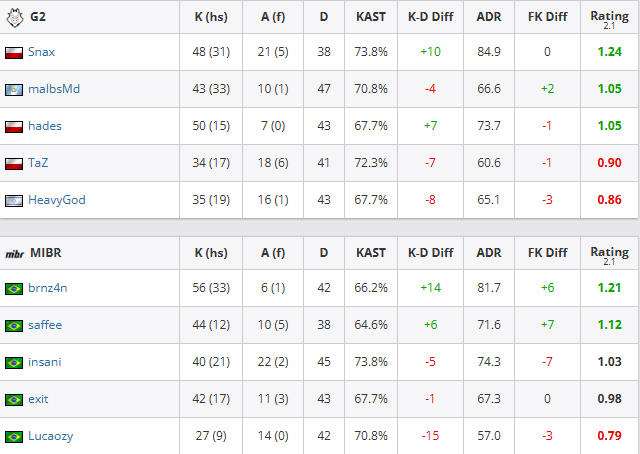Click the flag icon beside HeavyGod
Screen dimensions: 640x454
[14, 201]
